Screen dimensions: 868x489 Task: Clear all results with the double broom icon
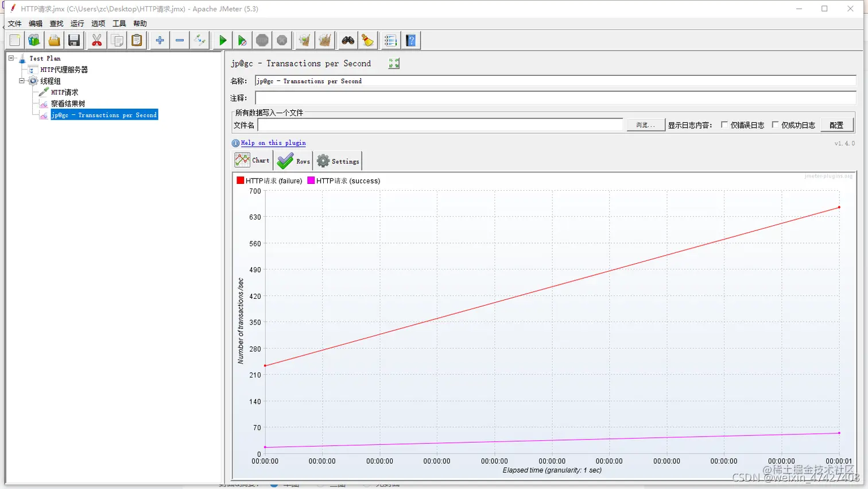325,40
